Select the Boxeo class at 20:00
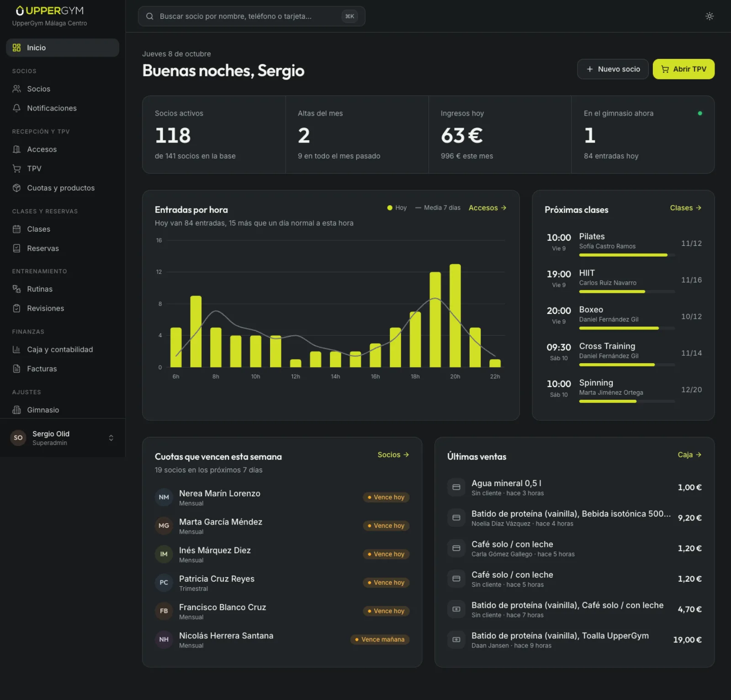The height and width of the screenshot is (700, 731). point(623,316)
